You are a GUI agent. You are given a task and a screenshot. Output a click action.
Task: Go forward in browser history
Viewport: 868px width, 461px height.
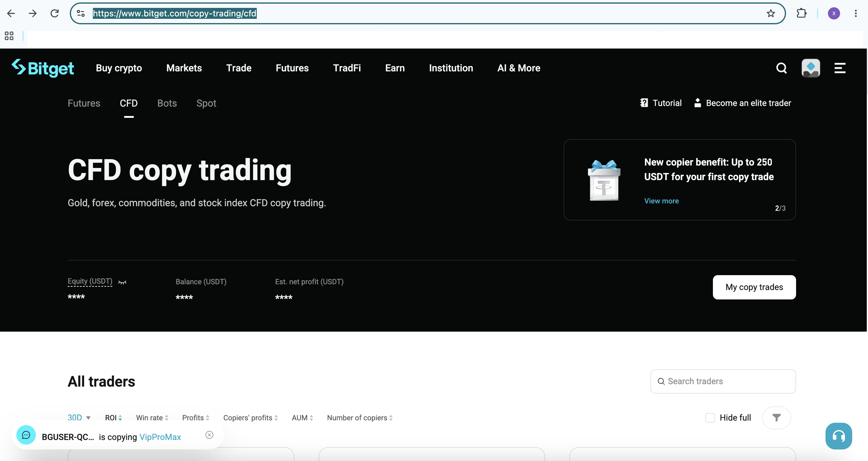33,13
